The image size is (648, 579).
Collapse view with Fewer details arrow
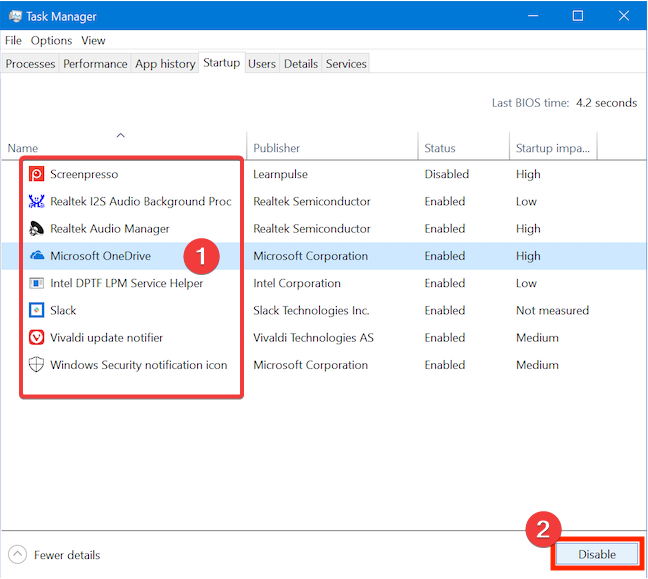[x=17, y=555]
